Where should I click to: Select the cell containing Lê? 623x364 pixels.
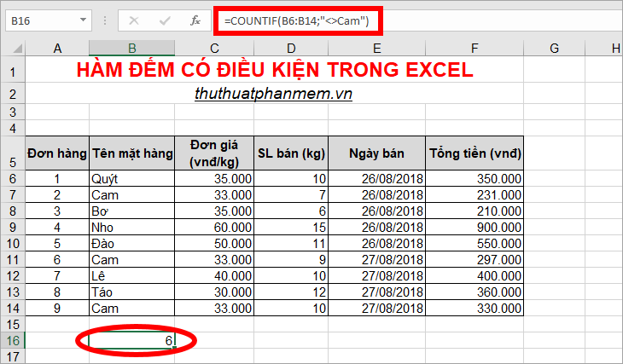click(x=132, y=275)
